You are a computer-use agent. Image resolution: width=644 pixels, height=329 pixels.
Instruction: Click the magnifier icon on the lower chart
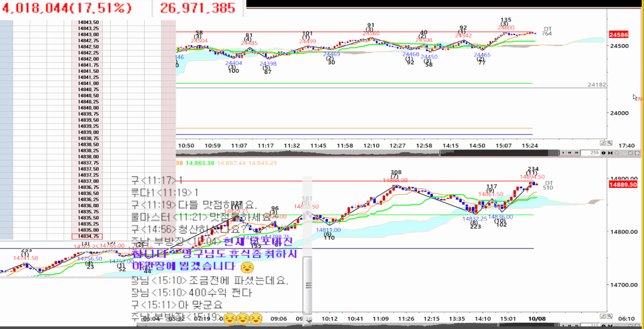click(x=610, y=316)
